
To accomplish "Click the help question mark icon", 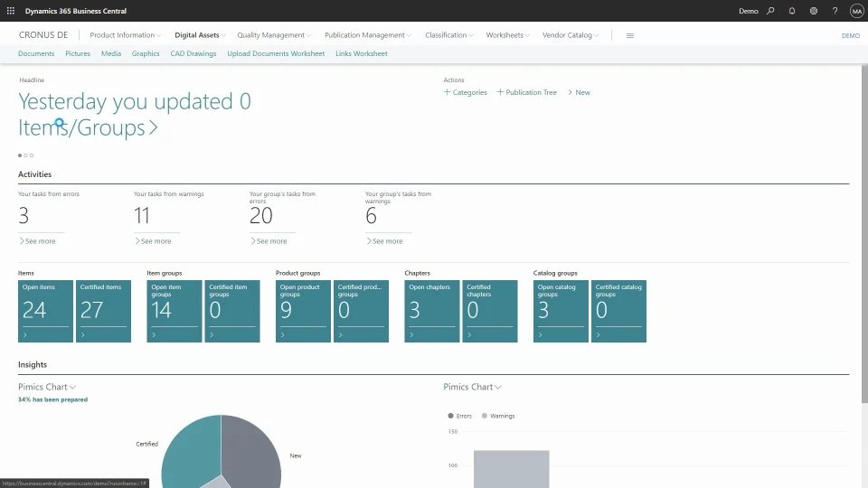I will (835, 11).
